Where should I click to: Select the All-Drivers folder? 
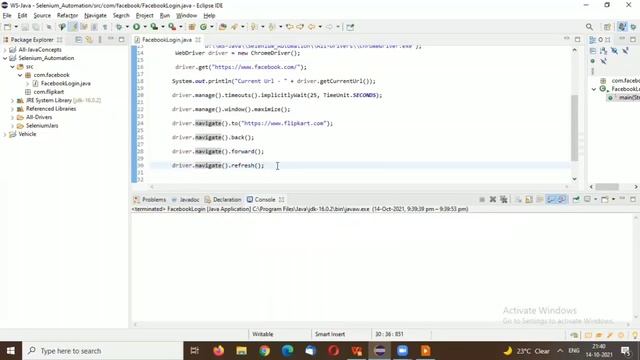click(39, 117)
